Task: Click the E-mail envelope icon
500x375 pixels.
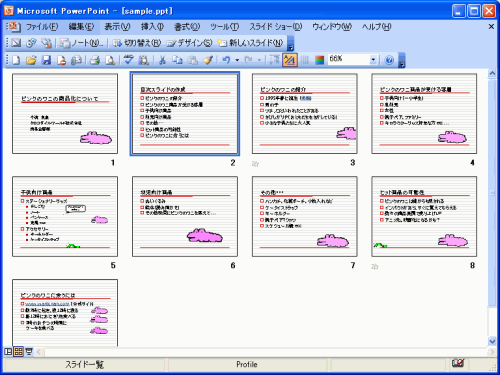Action: click(x=76, y=60)
